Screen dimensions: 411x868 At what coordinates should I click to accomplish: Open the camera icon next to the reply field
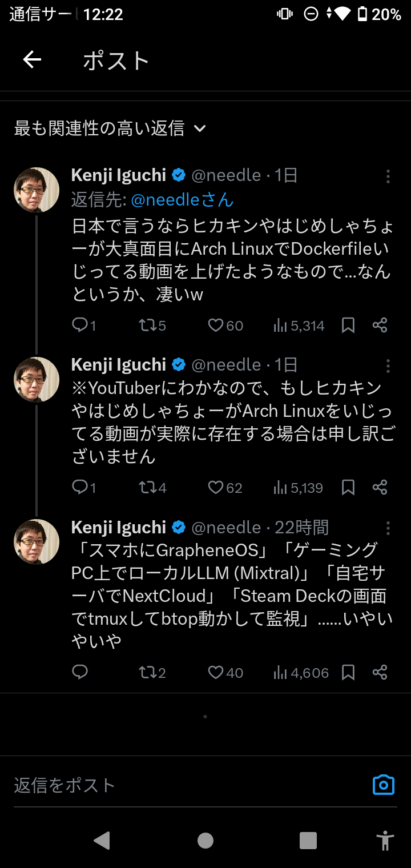pyautogui.click(x=384, y=785)
